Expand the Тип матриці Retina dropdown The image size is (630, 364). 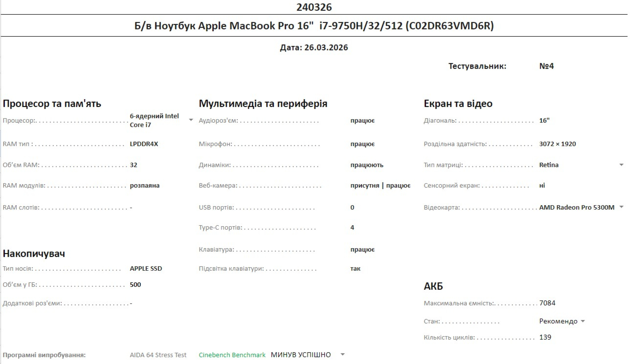coord(622,165)
